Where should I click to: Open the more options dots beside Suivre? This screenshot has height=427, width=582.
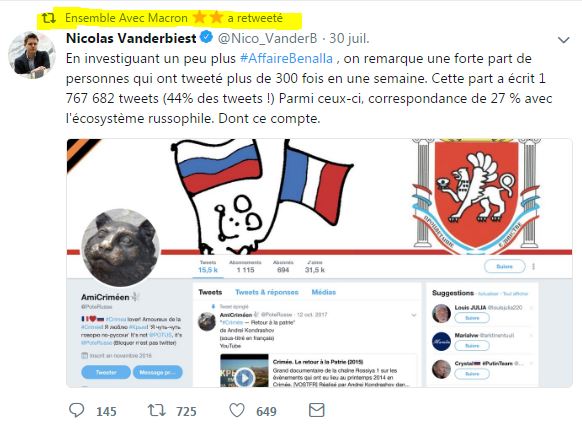point(533,266)
